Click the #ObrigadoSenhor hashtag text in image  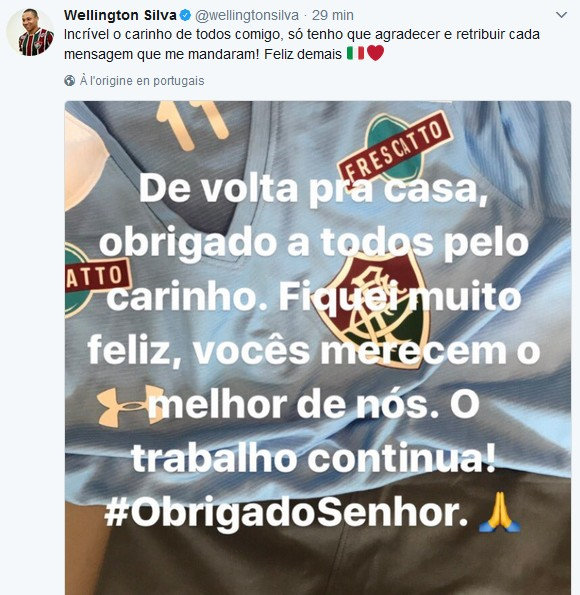click(286, 512)
